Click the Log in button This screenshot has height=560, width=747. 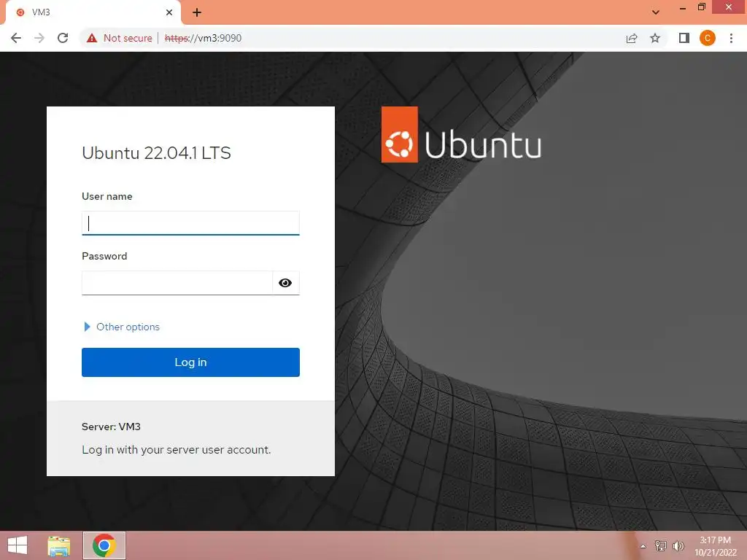[x=190, y=362]
